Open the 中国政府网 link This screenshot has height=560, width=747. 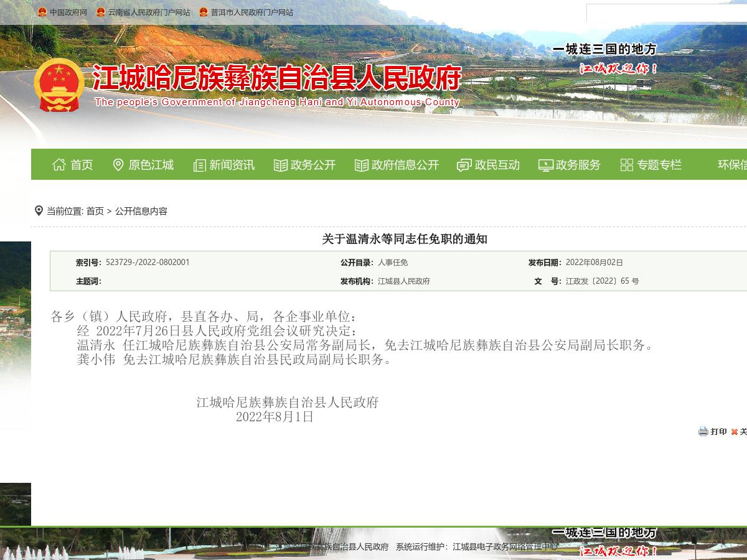coord(68,12)
